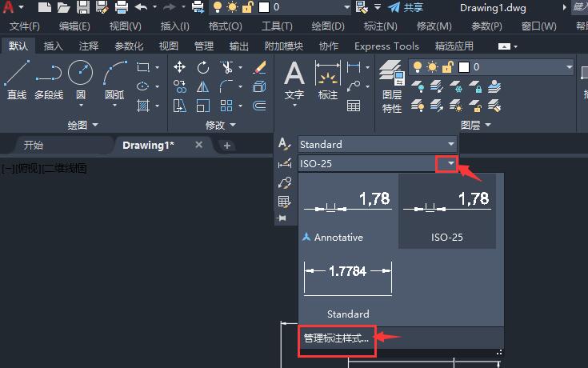
Task: Open the 文件(F) menu
Action: click(25, 26)
